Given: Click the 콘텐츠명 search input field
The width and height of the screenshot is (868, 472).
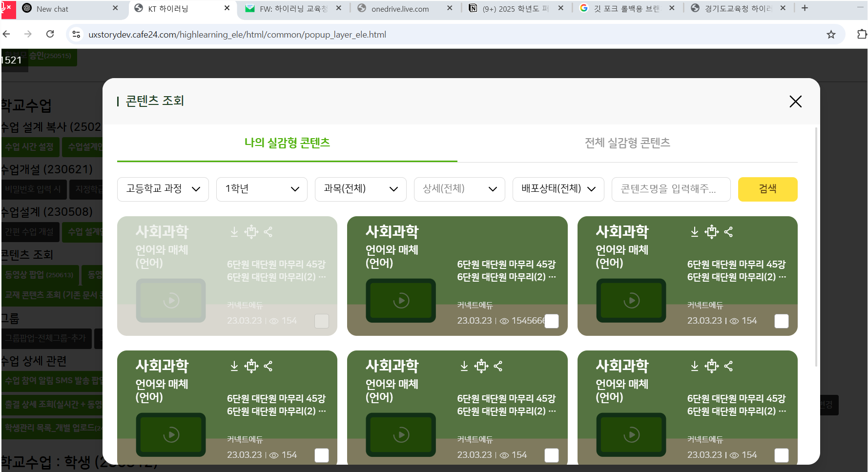Looking at the screenshot, I should tap(670, 189).
